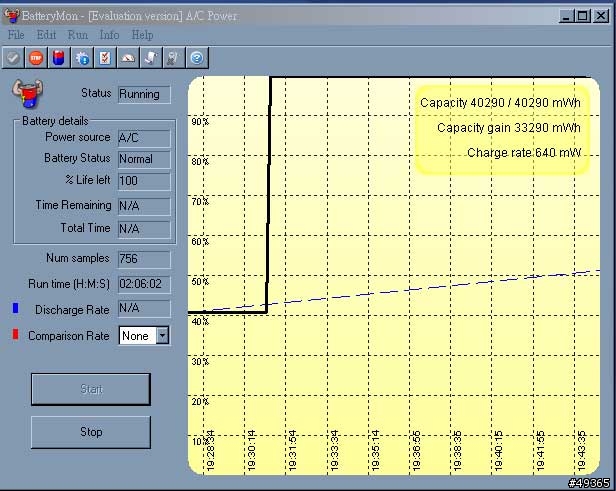Click the Time Remaining N/A field
Viewport: 616px width, 491px height.
point(144,206)
